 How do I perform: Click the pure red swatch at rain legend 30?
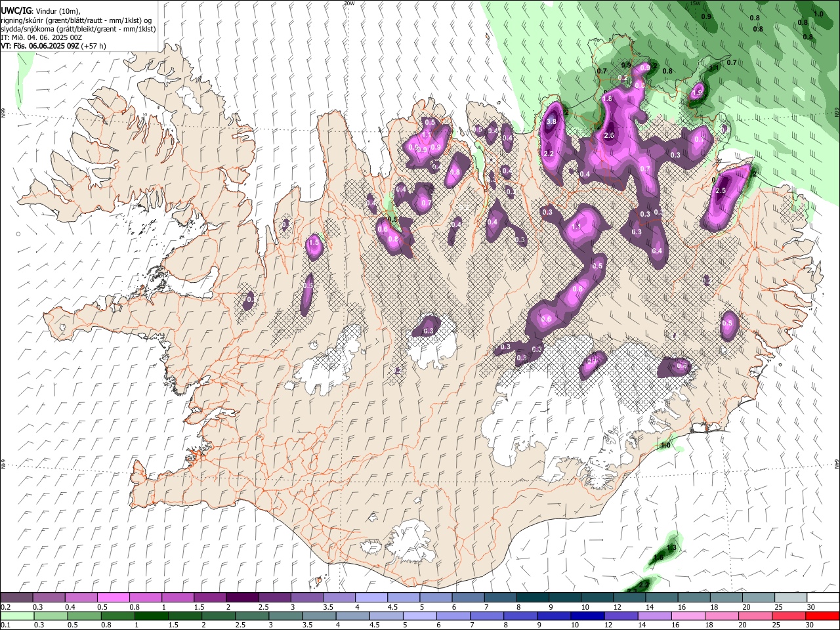[822, 616]
